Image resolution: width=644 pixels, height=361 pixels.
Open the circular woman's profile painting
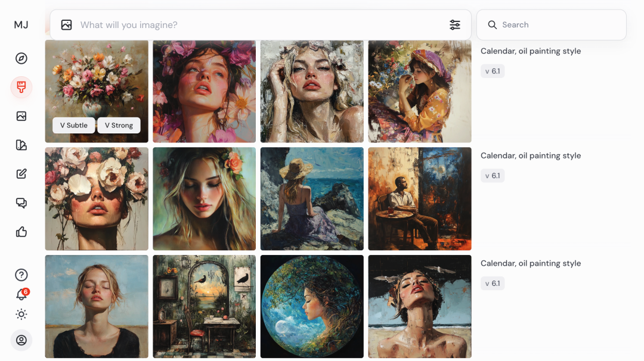coord(312,306)
